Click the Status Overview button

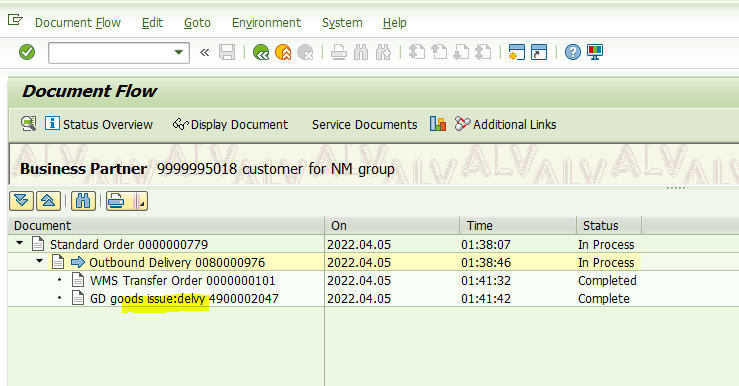(99, 124)
